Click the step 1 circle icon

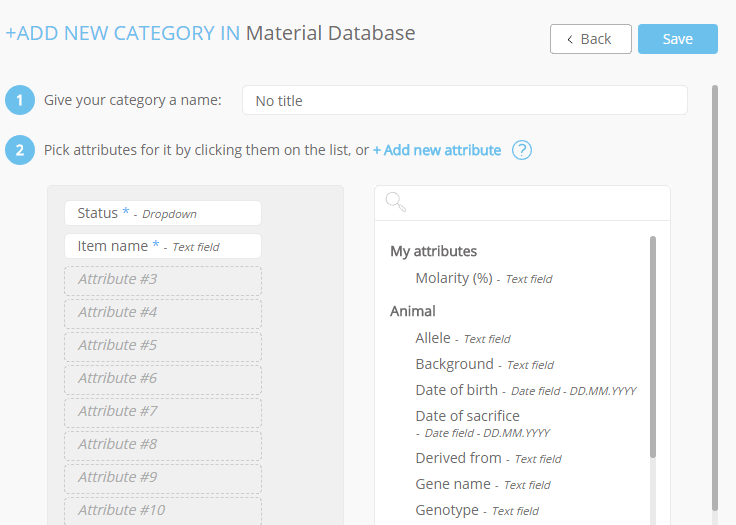click(20, 100)
